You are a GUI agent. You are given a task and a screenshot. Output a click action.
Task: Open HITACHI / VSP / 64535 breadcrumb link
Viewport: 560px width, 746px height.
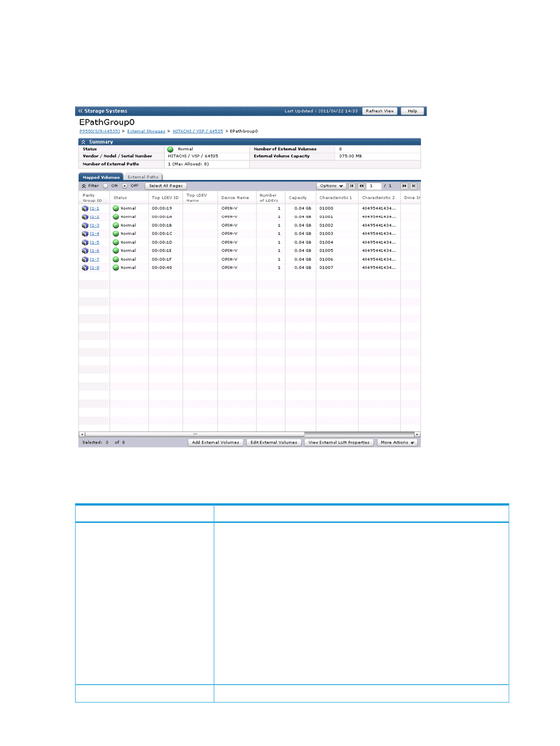(x=198, y=132)
